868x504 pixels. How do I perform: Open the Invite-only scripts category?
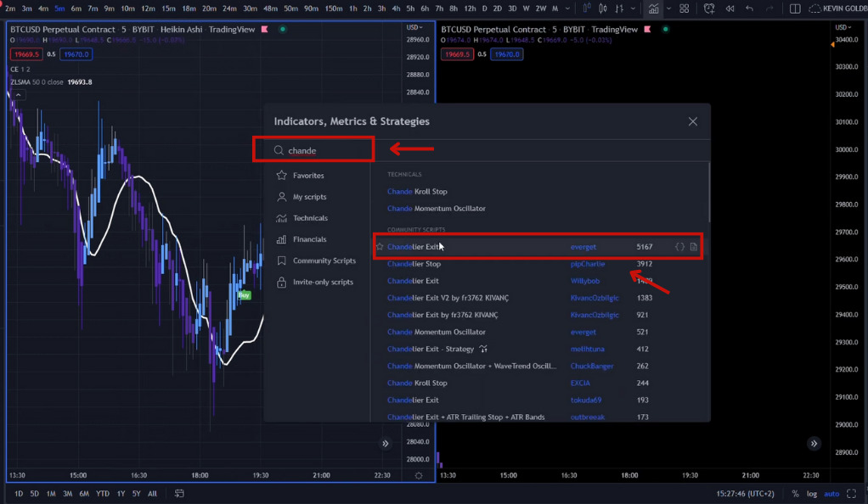tap(322, 283)
